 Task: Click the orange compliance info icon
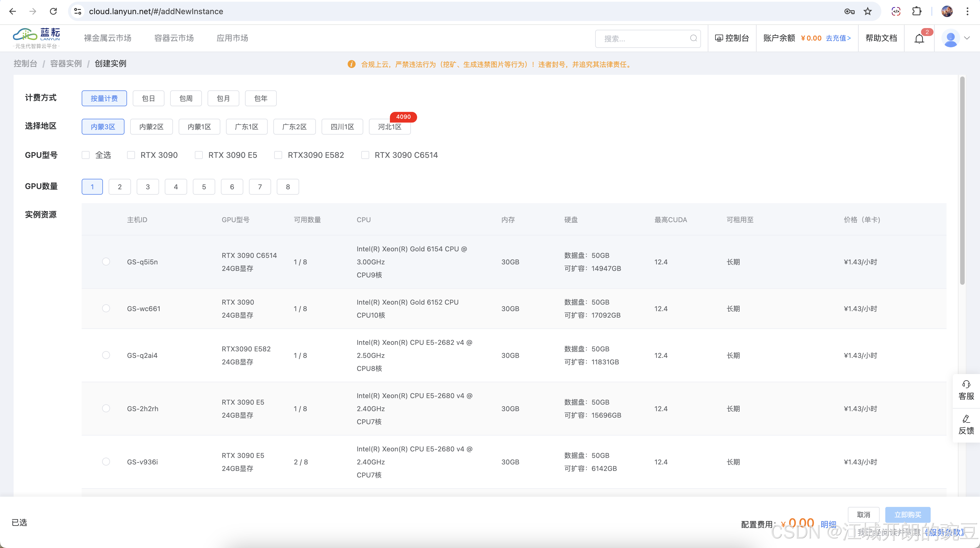tap(351, 64)
